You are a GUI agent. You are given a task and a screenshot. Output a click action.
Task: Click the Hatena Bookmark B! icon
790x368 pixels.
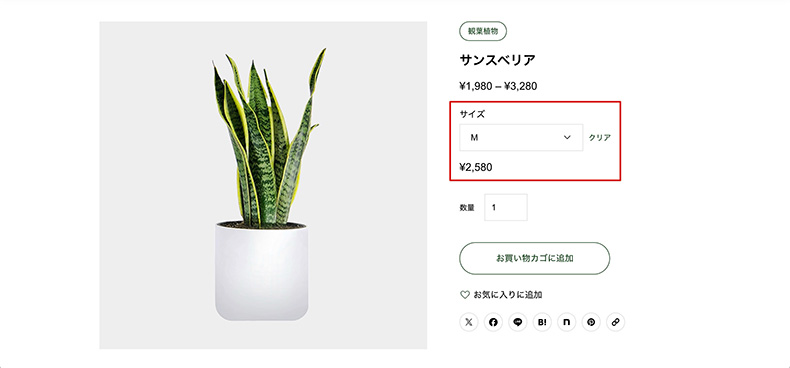click(542, 322)
